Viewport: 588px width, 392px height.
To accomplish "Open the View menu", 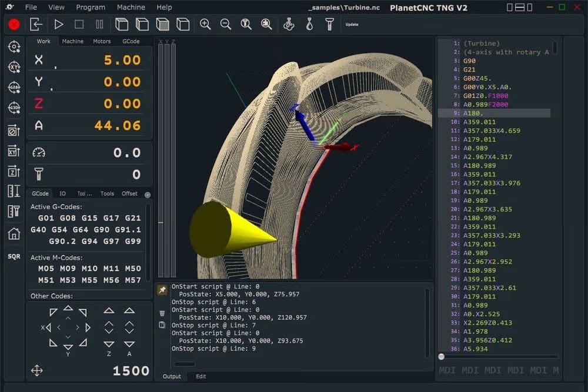I will coord(56,7).
